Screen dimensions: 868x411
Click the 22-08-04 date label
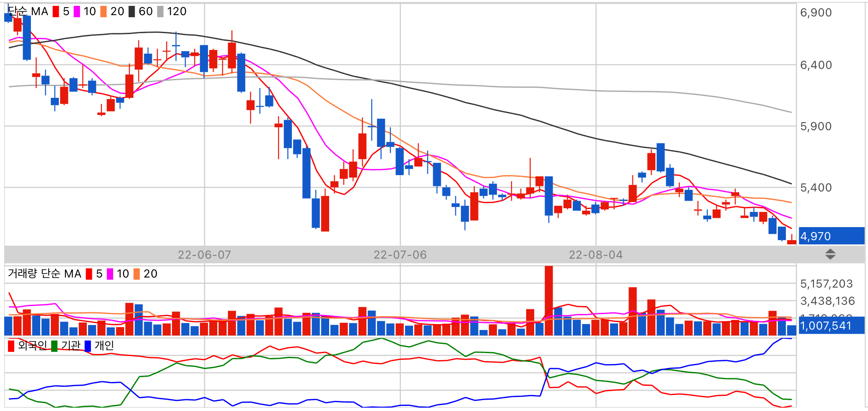[x=596, y=255]
